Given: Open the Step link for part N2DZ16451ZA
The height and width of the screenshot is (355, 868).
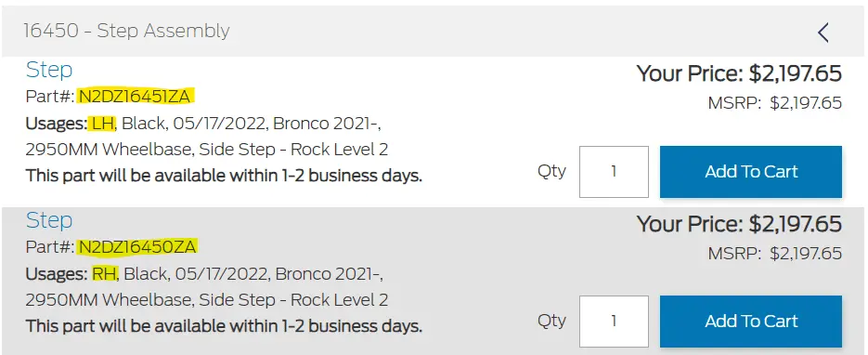Looking at the screenshot, I should point(49,70).
